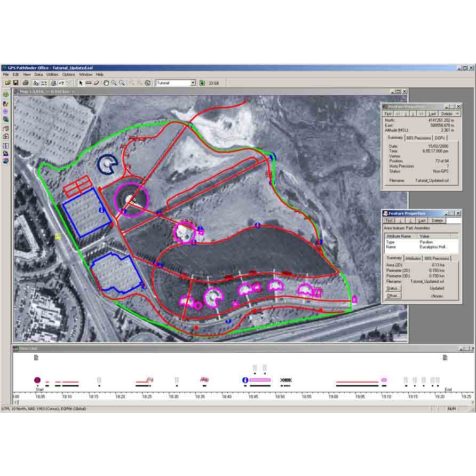Switch to the DOPs tab
Viewport: 476px width, 476px height.
(x=440, y=138)
